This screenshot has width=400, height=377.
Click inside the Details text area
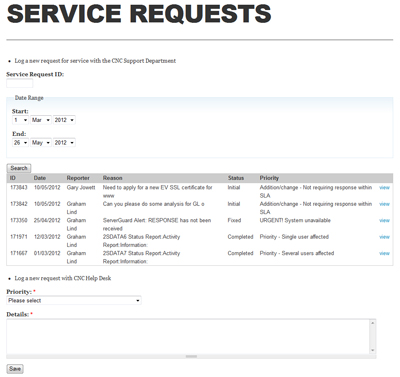tap(188, 336)
